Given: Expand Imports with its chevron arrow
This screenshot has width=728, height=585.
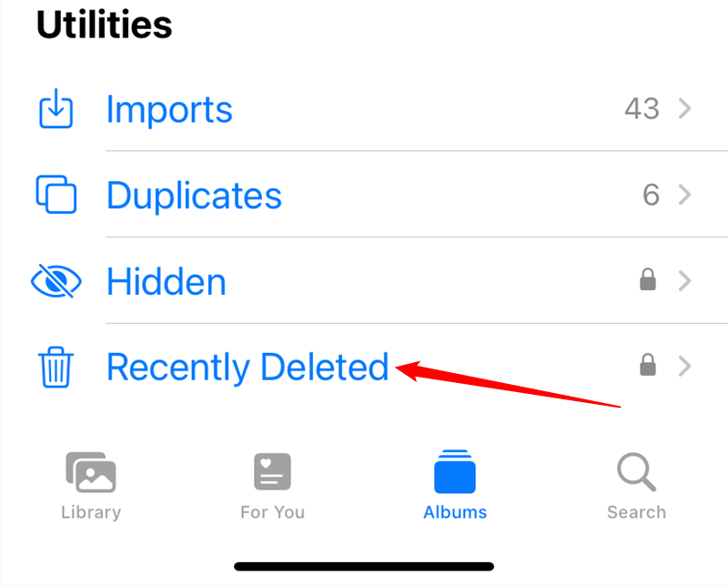Looking at the screenshot, I should (685, 109).
